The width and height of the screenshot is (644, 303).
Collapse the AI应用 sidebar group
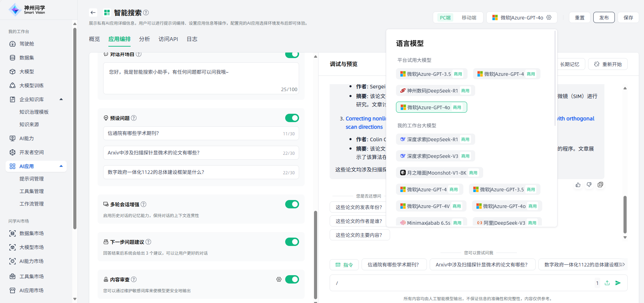(x=61, y=166)
